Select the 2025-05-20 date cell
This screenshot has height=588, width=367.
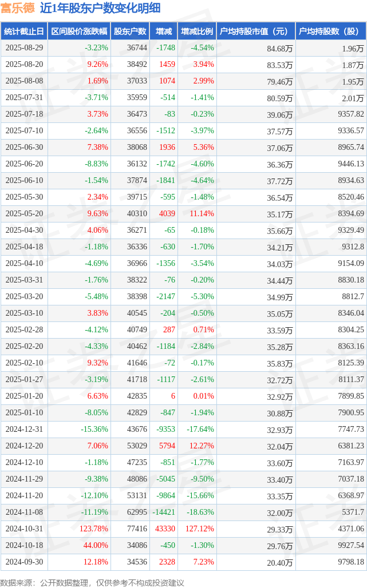[x=25, y=214]
